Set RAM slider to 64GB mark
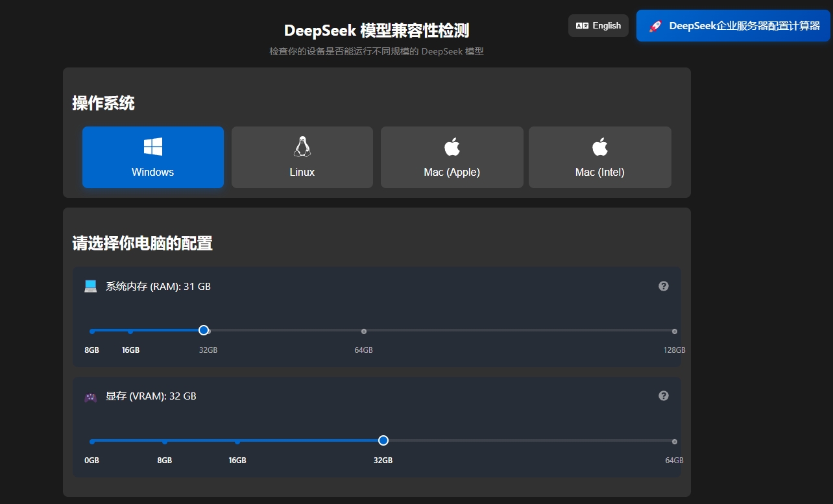This screenshot has height=504, width=833. (363, 331)
